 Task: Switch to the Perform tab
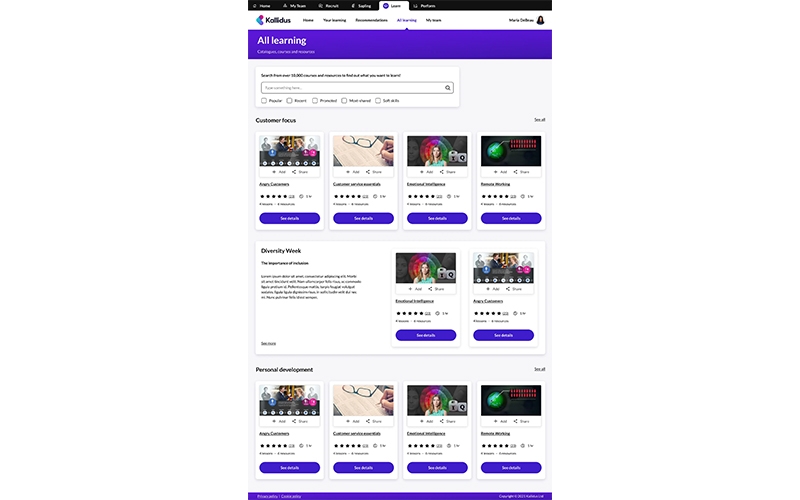tap(424, 6)
